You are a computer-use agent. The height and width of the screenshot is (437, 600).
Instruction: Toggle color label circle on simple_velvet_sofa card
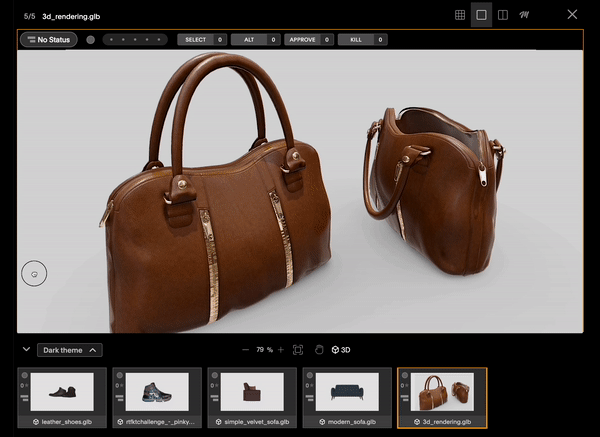click(215, 375)
